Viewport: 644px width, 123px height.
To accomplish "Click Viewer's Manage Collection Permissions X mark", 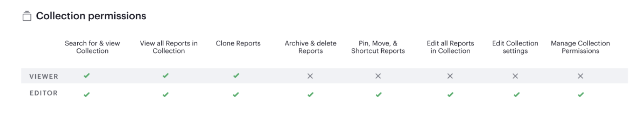I will [580, 76].
